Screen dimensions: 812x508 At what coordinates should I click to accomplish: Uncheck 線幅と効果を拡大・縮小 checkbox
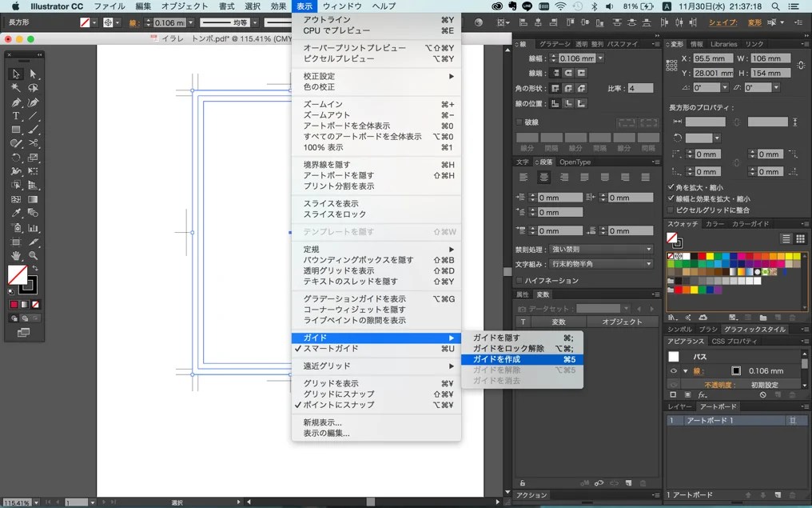pos(671,198)
